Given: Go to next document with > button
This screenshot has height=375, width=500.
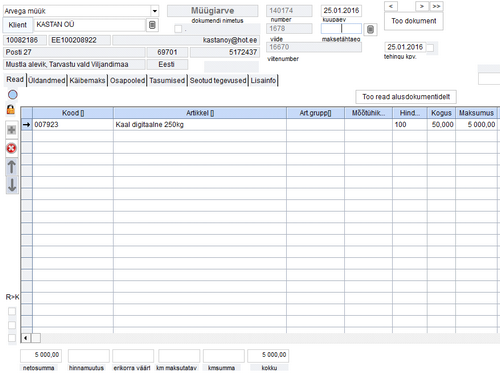Looking at the screenshot, I should tap(422, 6).
